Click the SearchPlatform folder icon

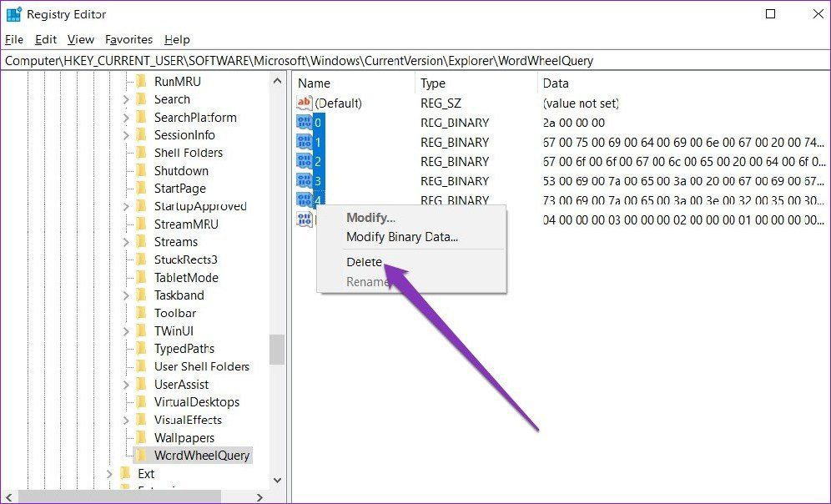click(x=141, y=117)
